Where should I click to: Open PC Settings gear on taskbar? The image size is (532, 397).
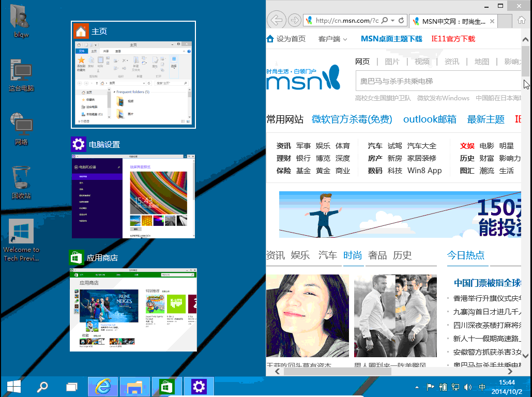point(199,387)
